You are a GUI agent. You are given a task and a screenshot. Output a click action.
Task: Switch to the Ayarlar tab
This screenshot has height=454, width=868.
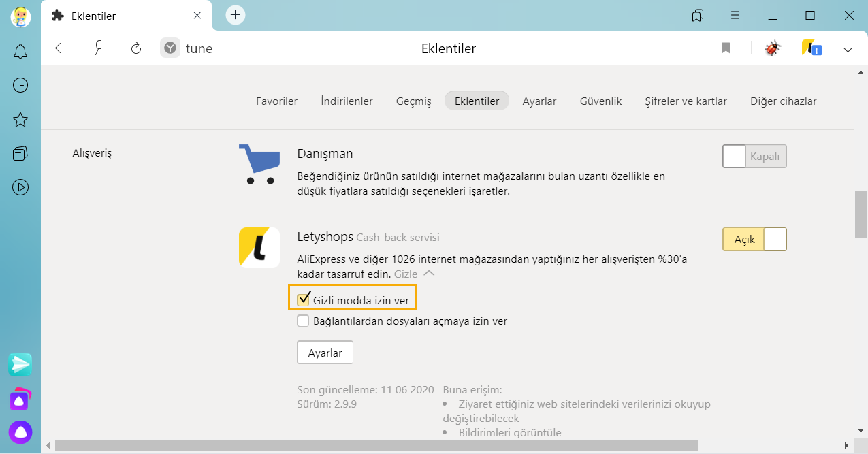(540, 101)
